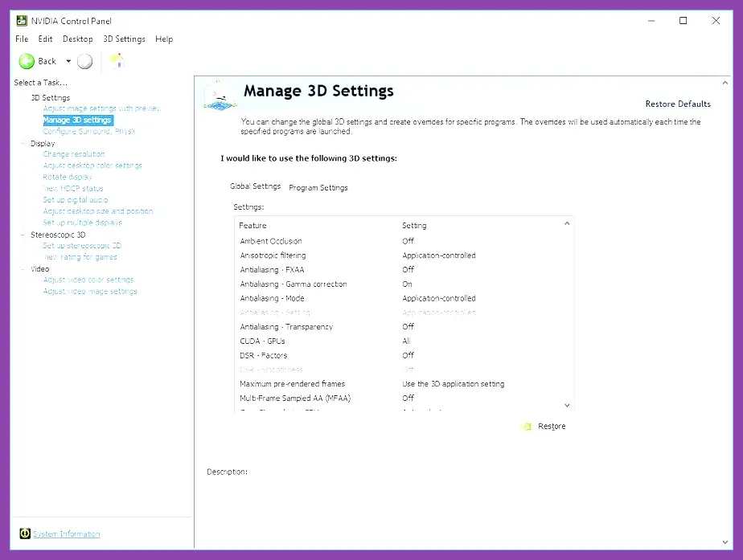Click the System Information icon

tap(25, 533)
